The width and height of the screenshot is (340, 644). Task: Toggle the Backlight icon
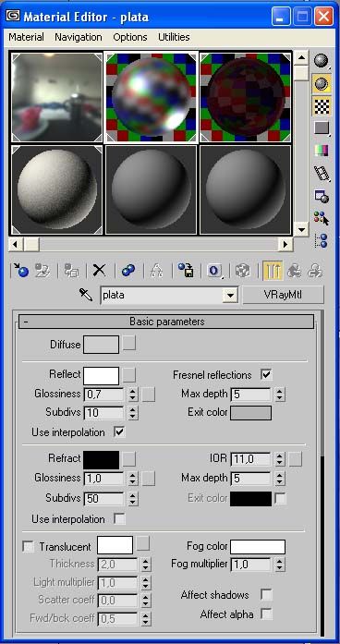click(322, 84)
